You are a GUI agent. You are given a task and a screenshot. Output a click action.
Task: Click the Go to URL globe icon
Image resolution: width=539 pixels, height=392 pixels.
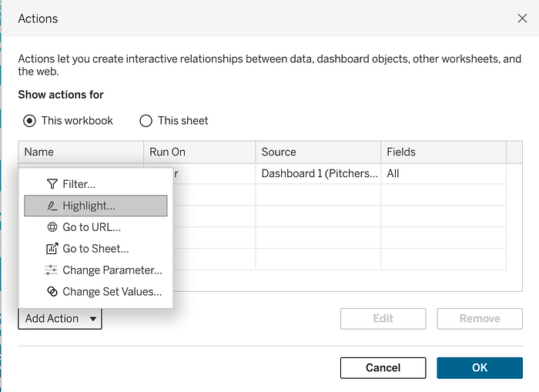click(52, 227)
